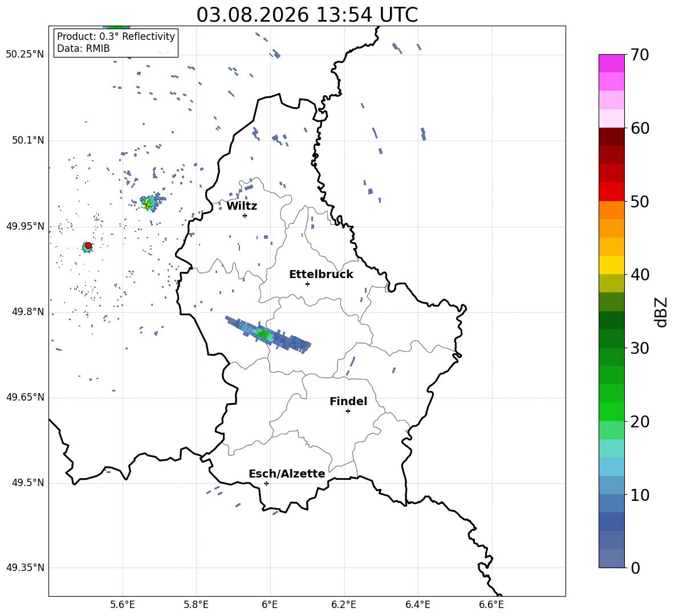Image resolution: width=675 pixels, height=616 pixels.
Task: Click the Ettelbruck city label
Action: [x=321, y=275]
